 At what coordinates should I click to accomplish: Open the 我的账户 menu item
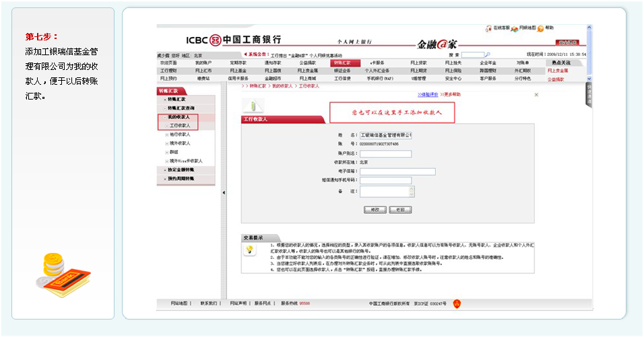pyautogui.click(x=203, y=63)
